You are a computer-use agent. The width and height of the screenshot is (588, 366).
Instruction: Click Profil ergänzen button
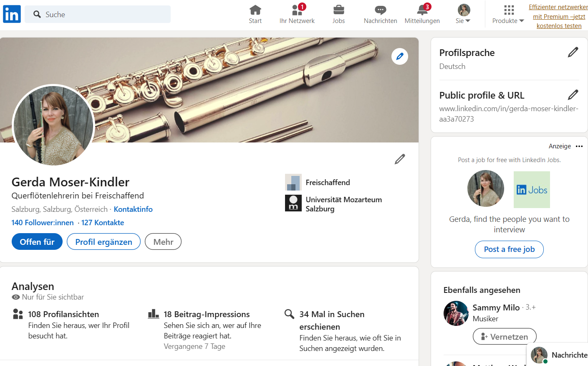click(x=103, y=242)
